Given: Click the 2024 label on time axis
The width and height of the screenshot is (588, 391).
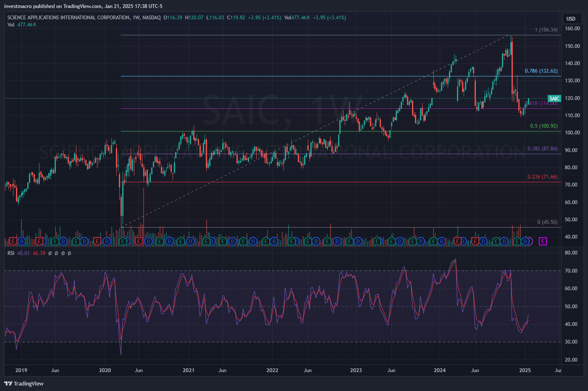Looking at the screenshot, I should [440, 370].
